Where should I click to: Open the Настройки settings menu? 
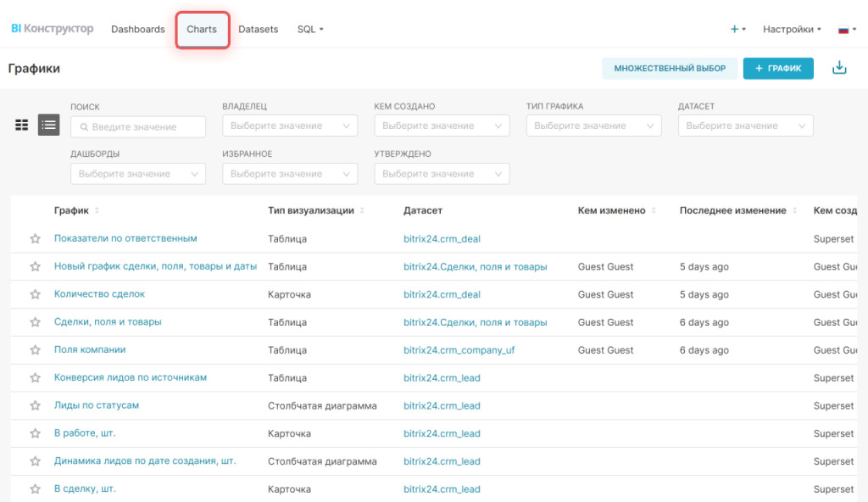point(792,29)
